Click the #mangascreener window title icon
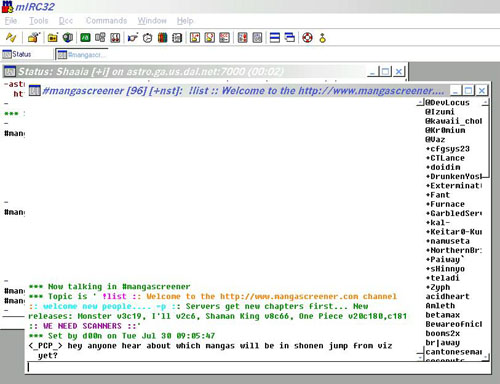 pyautogui.click(x=34, y=90)
